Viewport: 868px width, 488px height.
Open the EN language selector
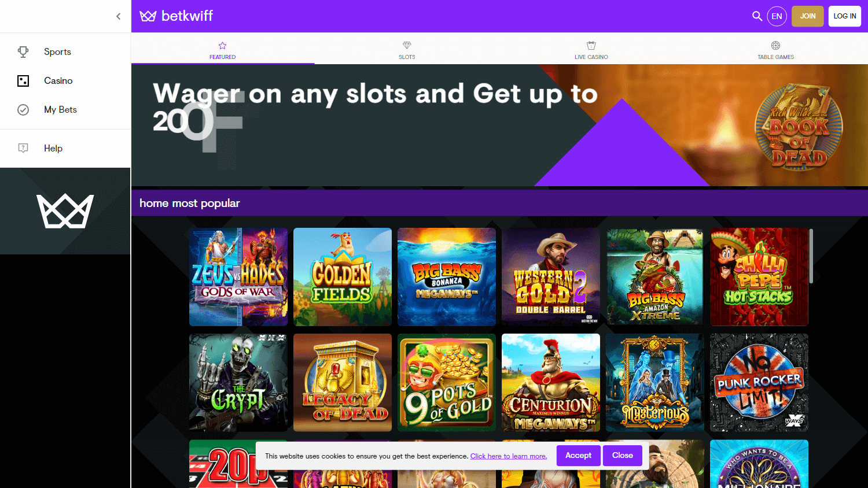777,16
